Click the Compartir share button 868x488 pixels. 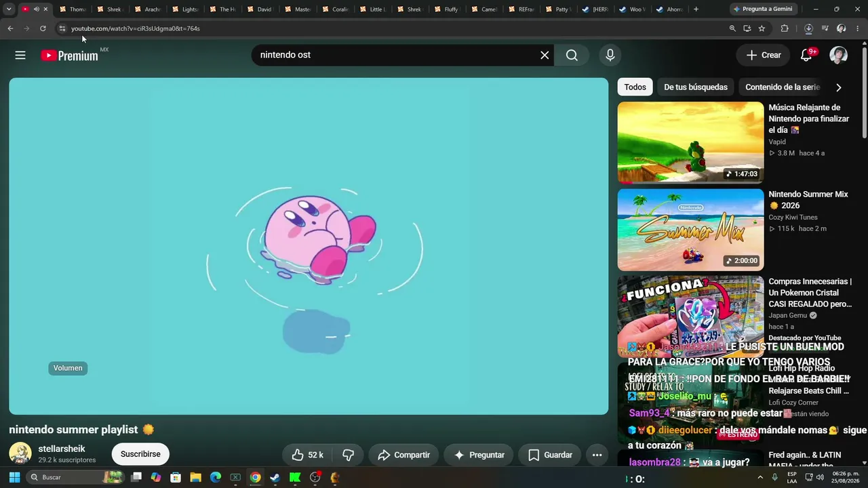coord(403,455)
